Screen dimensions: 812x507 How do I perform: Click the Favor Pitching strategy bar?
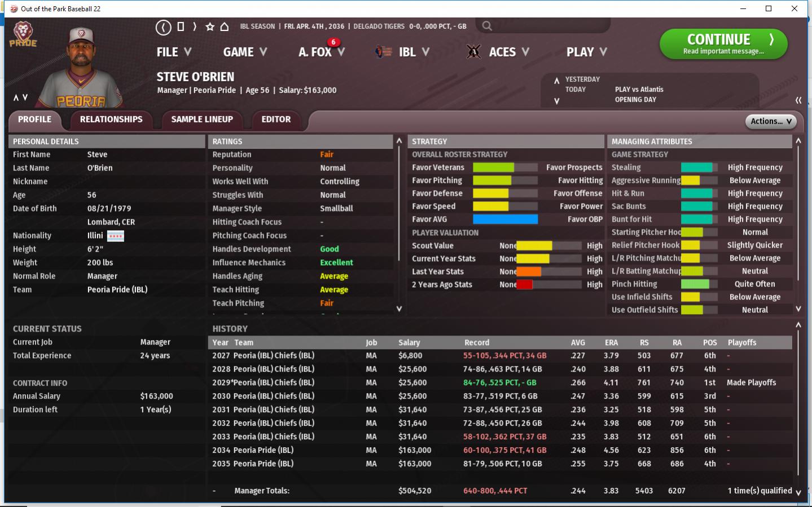pos(505,180)
